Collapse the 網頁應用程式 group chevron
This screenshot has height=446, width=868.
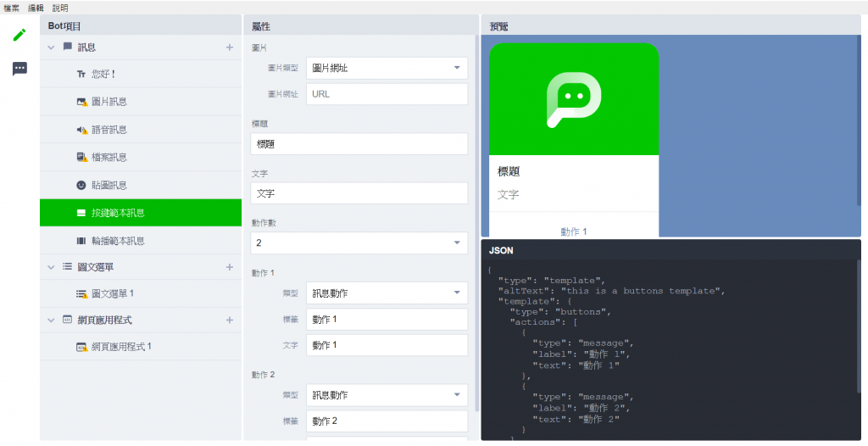point(51,321)
